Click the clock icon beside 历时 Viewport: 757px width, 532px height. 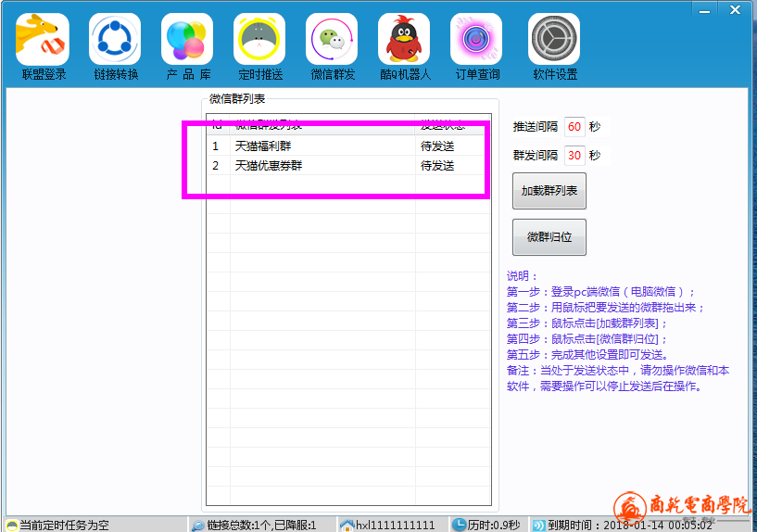tap(460, 525)
